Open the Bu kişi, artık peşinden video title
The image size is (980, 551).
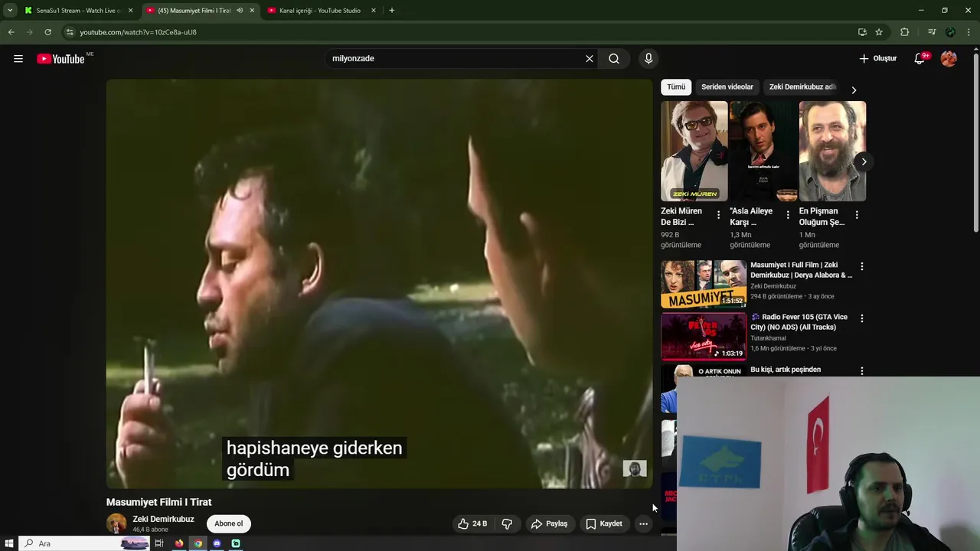point(786,370)
